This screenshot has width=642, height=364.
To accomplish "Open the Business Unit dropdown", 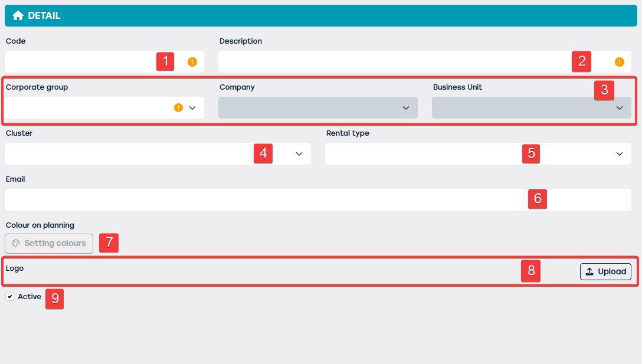I will 532,108.
